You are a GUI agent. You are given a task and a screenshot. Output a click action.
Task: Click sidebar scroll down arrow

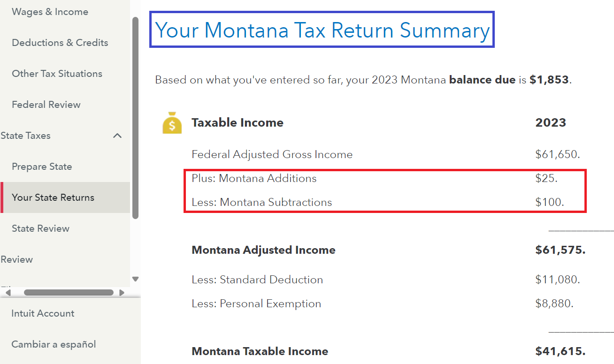pos(136,279)
